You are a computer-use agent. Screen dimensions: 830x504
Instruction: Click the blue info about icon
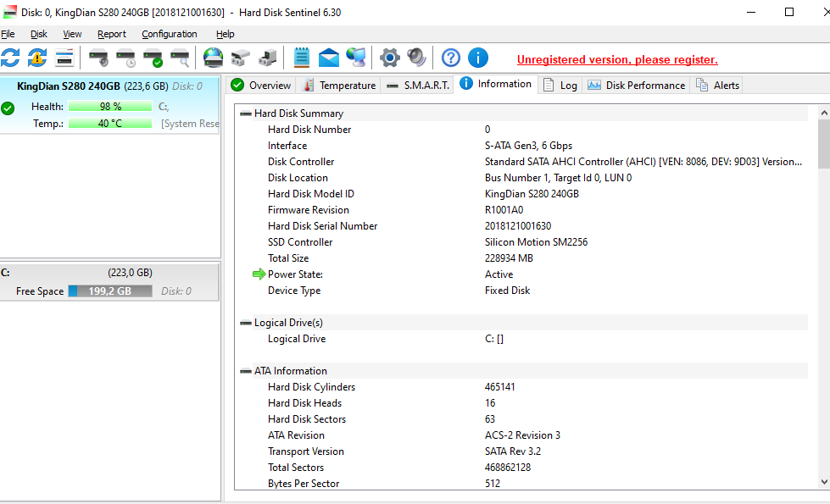point(478,58)
